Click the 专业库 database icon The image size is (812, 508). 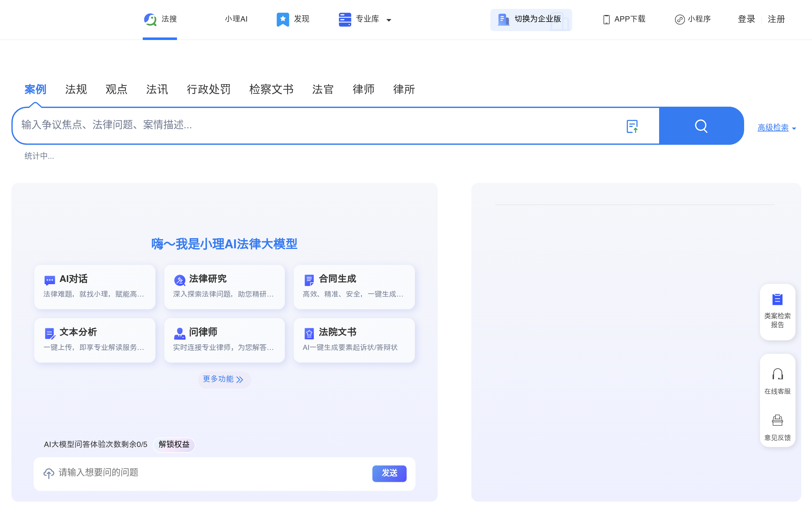point(344,19)
